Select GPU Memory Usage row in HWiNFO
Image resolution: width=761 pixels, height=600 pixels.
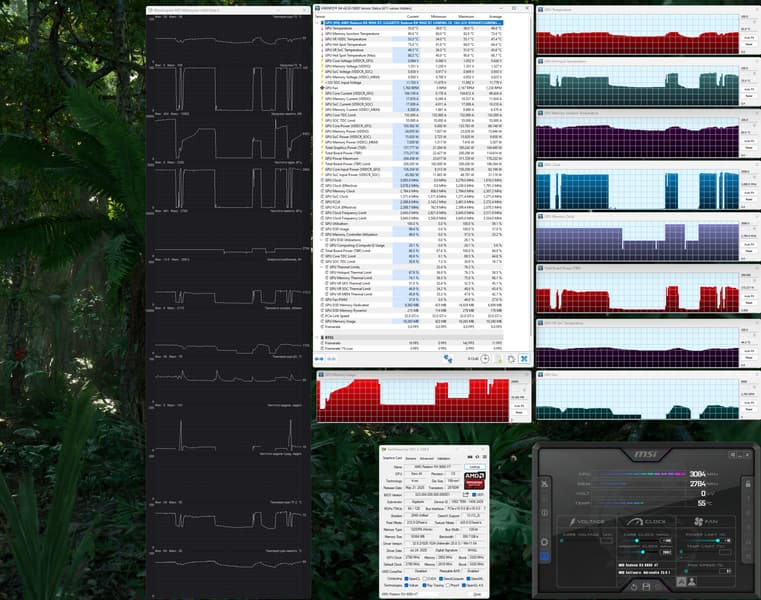pos(410,321)
